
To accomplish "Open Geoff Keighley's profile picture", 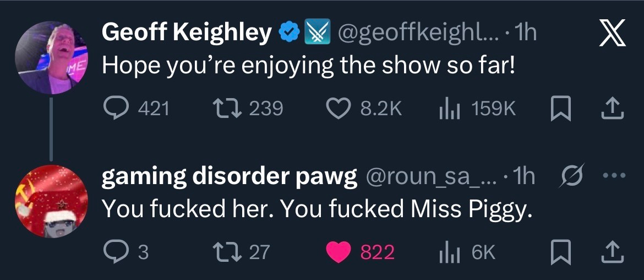I will pyautogui.click(x=51, y=57).
